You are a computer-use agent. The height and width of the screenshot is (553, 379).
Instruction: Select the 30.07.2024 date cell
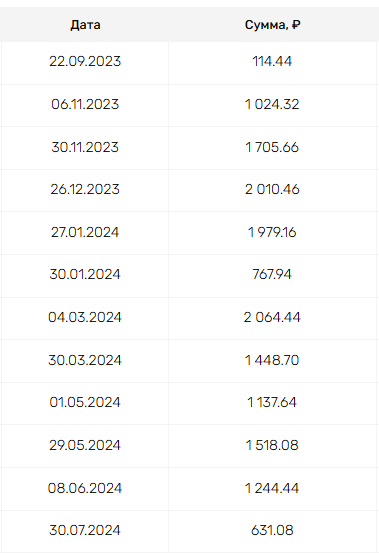point(85,530)
